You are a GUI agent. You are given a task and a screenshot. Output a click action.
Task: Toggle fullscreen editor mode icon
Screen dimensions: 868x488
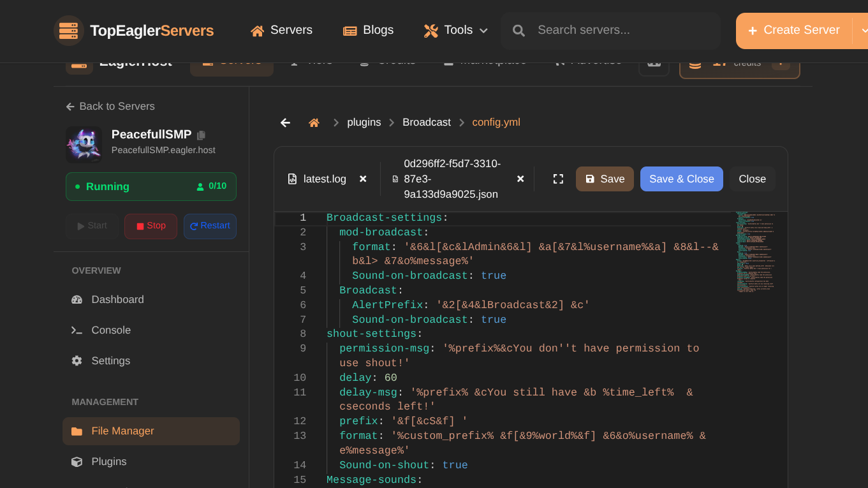pos(558,179)
